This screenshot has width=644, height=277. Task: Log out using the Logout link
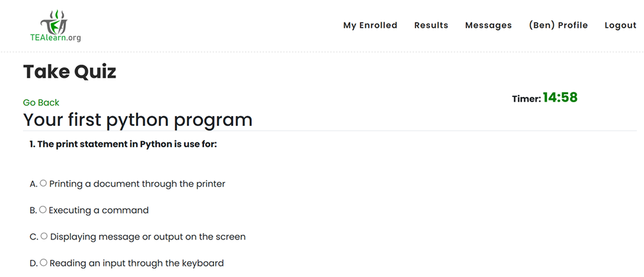pos(620,26)
